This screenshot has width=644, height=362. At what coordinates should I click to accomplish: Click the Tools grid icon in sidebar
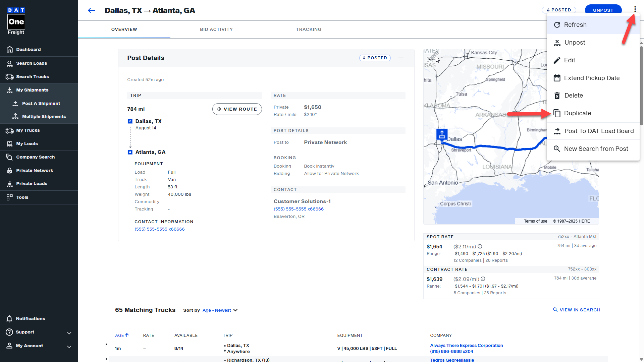[x=10, y=197]
